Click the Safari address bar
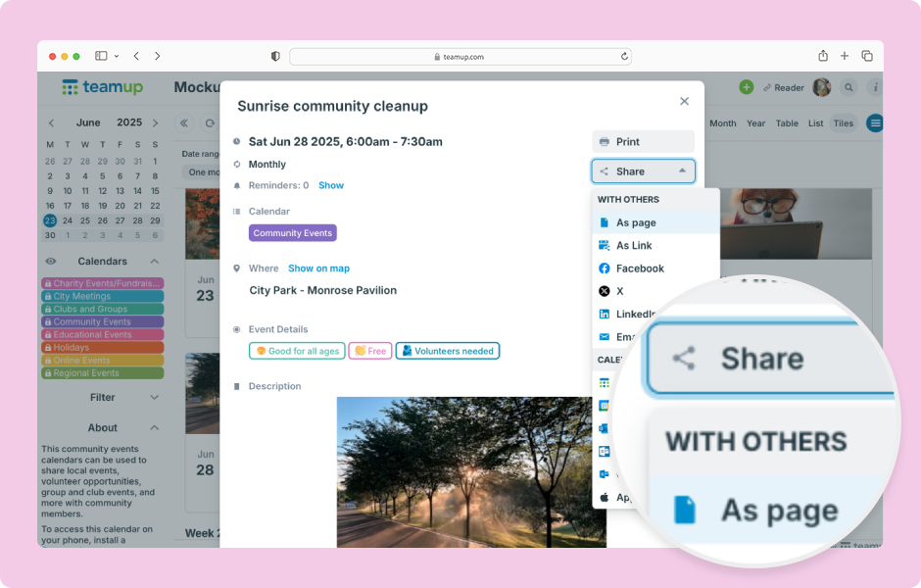921x588 pixels. coord(460,57)
